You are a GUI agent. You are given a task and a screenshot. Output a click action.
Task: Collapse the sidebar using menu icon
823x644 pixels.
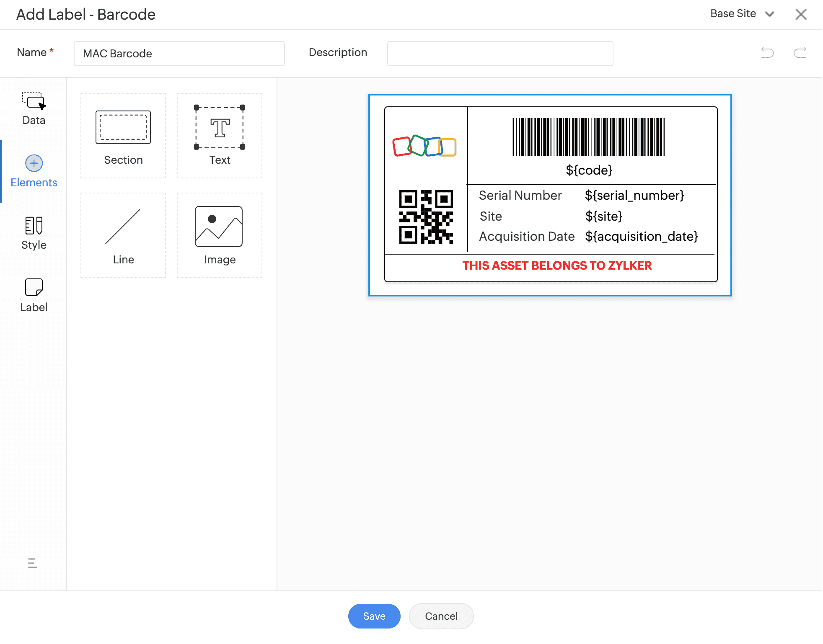click(x=32, y=563)
